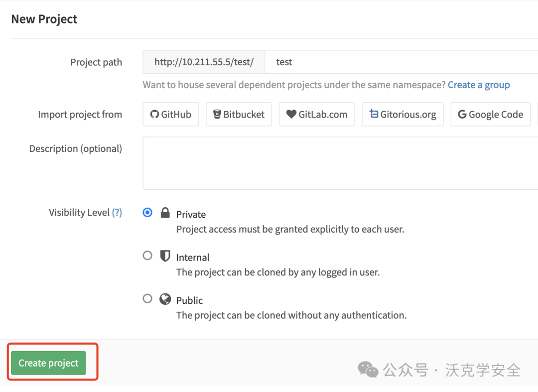The height and width of the screenshot is (392, 538).
Task: Click the green Create project button
Action: coord(48,363)
